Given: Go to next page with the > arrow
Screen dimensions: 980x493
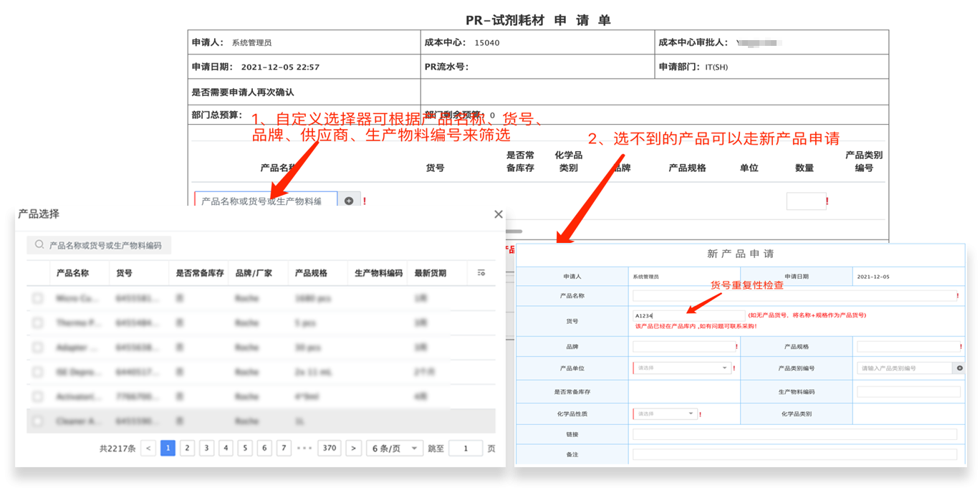Looking at the screenshot, I should point(353,449).
